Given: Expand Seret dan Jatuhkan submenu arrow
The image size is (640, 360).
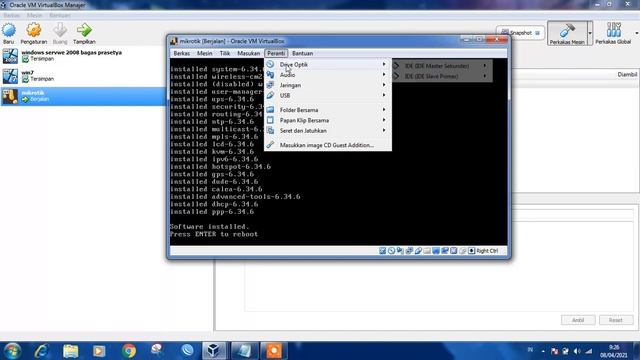Looking at the screenshot, I should click(x=384, y=130).
